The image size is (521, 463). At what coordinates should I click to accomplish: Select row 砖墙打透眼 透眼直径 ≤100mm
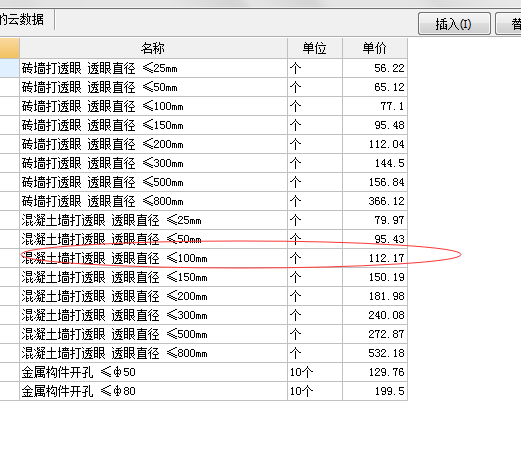tap(213, 106)
